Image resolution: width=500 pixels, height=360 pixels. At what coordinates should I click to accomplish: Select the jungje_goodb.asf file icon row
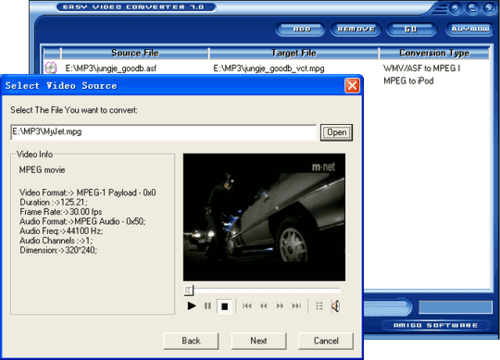pos(51,68)
